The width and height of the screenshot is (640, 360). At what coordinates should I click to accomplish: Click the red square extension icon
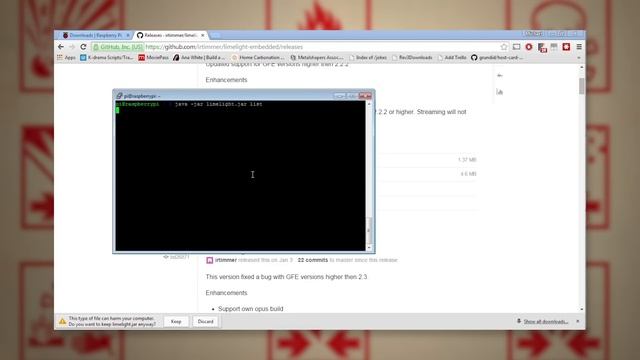566,47
